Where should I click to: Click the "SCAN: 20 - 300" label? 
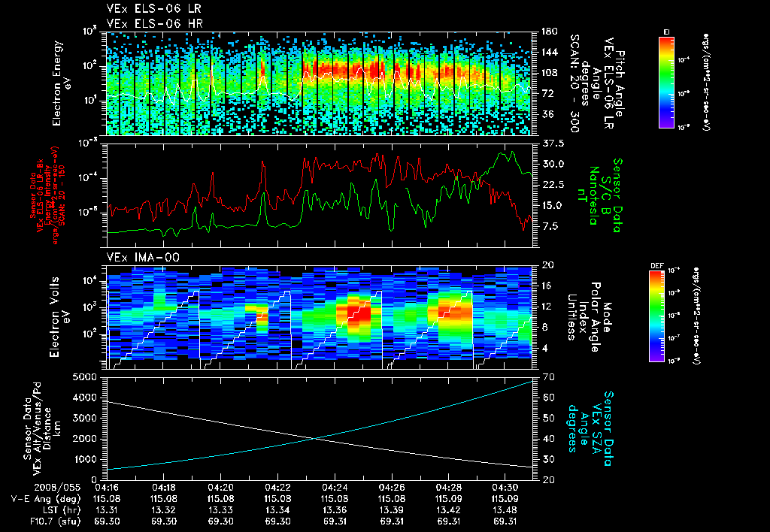click(x=574, y=83)
